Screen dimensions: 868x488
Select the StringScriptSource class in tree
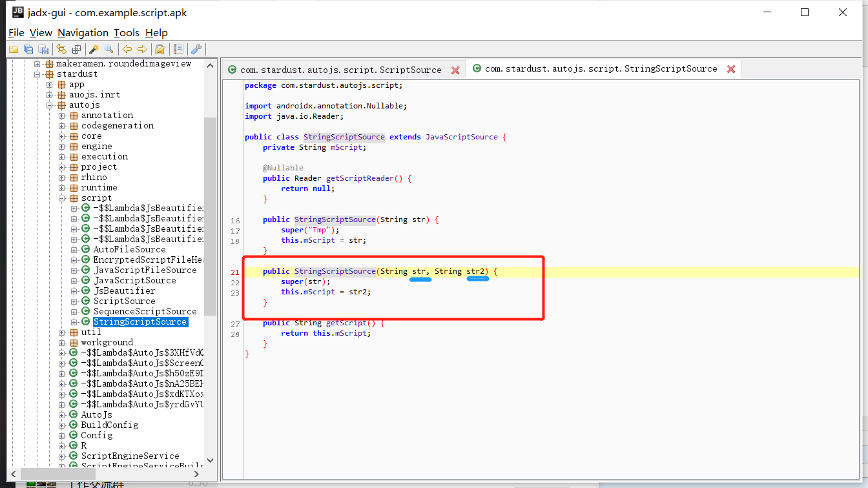coord(140,322)
